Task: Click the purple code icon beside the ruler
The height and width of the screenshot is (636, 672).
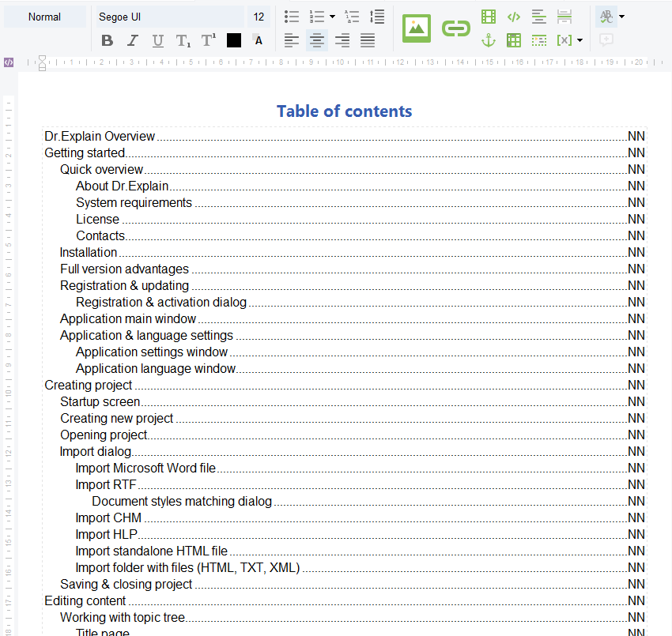Action: click(9, 62)
